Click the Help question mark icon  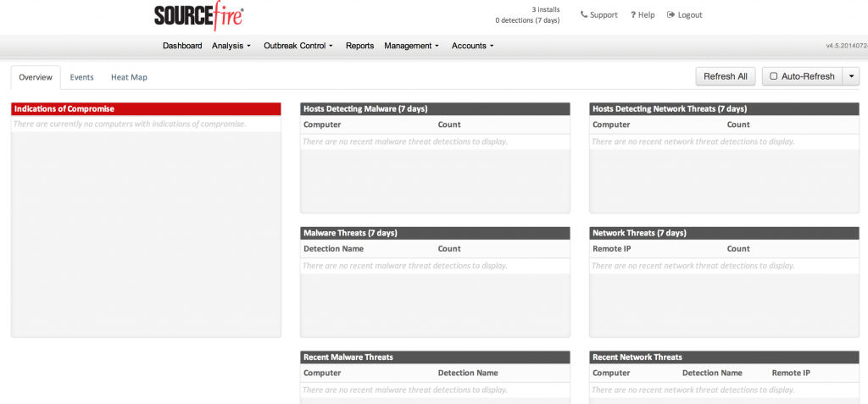pyautogui.click(x=633, y=14)
